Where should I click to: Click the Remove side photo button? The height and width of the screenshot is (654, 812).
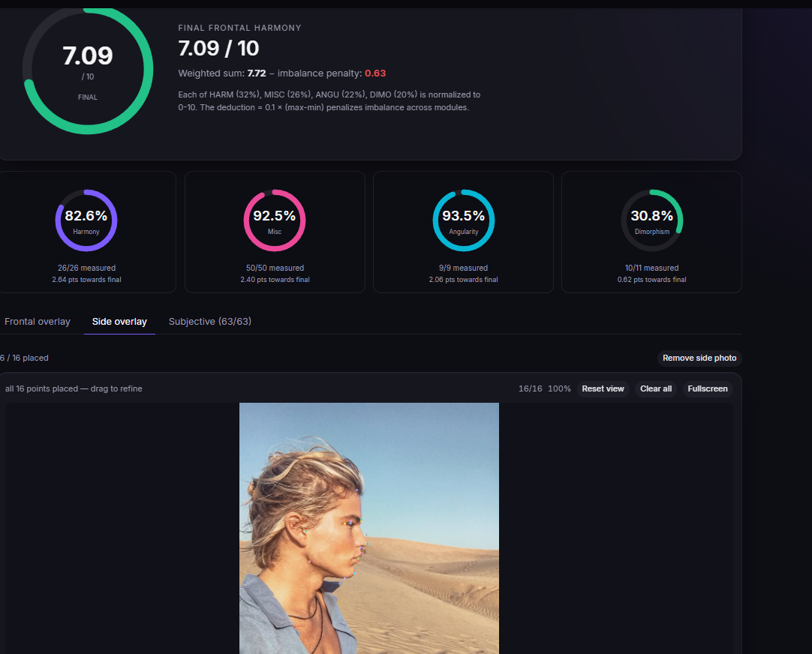pyautogui.click(x=699, y=358)
